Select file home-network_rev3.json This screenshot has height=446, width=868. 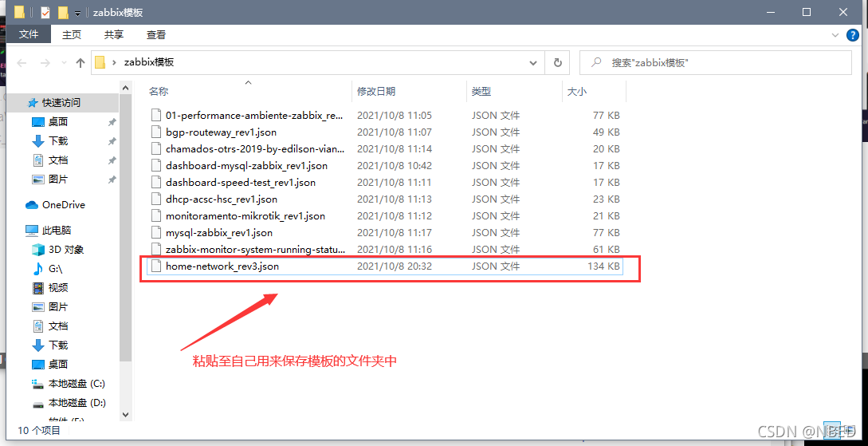pos(222,266)
